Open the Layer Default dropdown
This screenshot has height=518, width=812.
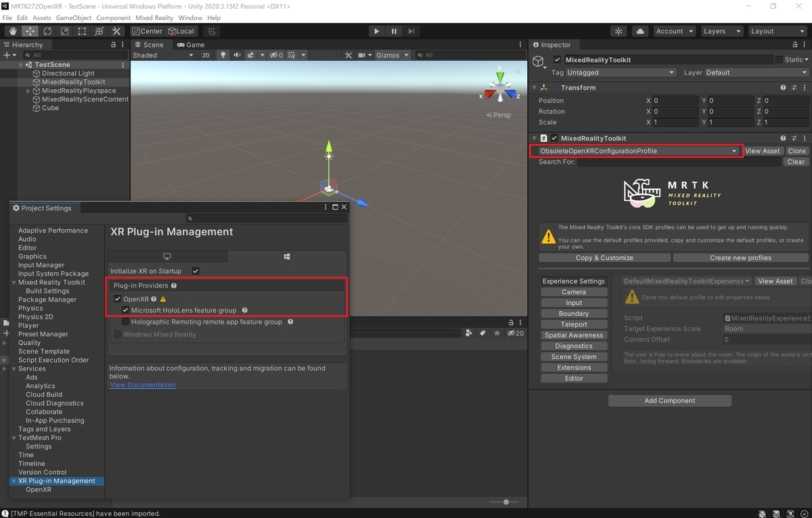point(757,72)
